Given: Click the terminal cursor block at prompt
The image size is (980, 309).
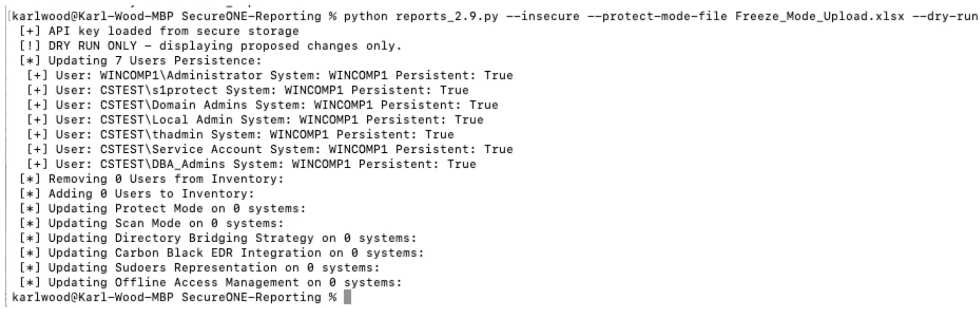Looking at the screenshot, I should [x=348, y=297].
